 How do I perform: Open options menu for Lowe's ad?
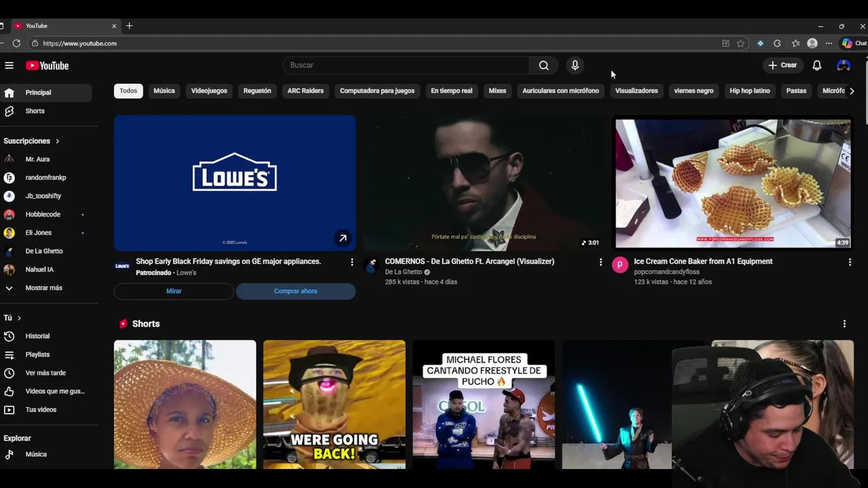click(x=351, y=262)
